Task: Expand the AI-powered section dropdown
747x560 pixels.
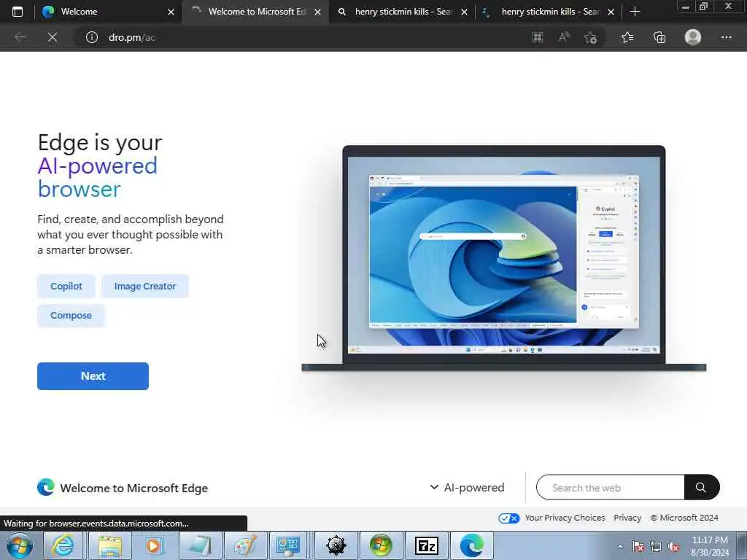Action: pos(467,487)
